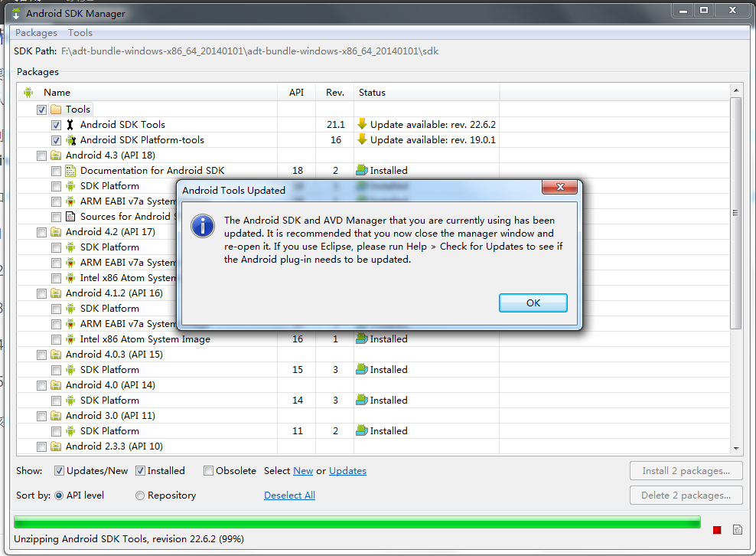This screenshot has width=756, height=556.
Task: Check the Android 4.0.3 (API 15) checkbox
Action: tap(41, 355)
